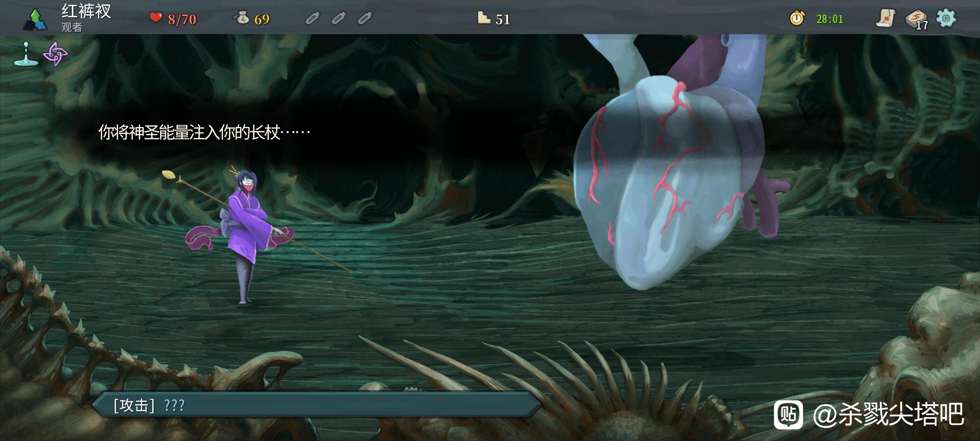Select the first empty potion slot
The width and height of the screenshot is (980, 441).
(x=313, y=18)
